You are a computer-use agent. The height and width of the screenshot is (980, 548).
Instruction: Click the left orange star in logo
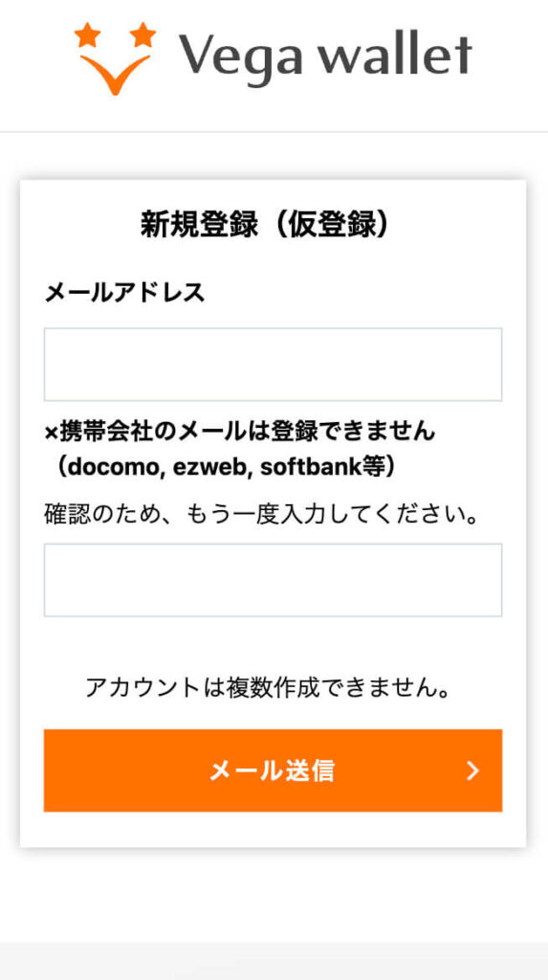point(87,35)
